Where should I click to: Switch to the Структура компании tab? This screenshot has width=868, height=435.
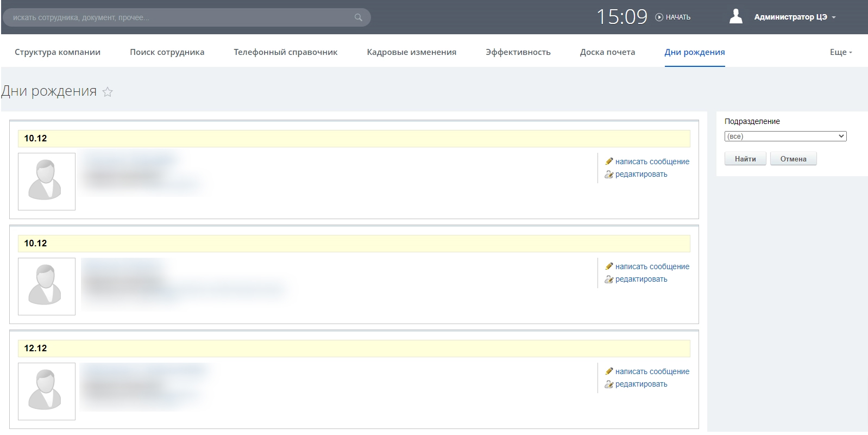click(58, 52)
